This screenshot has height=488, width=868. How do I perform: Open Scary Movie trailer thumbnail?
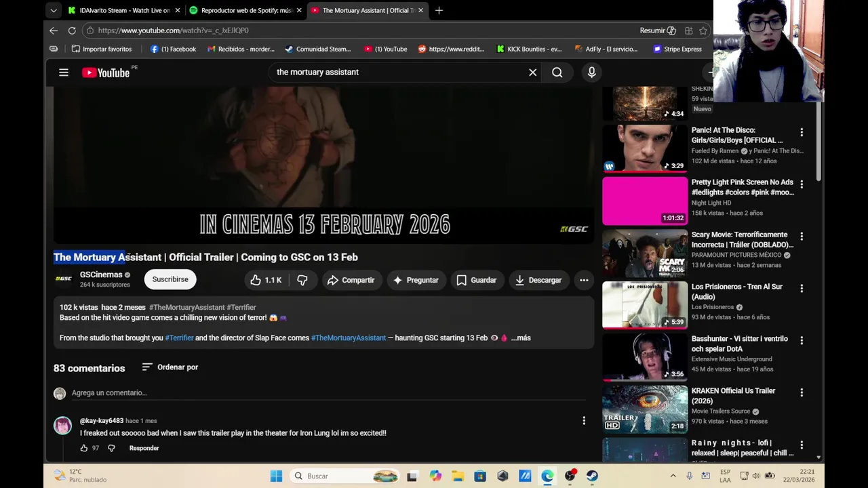(x=645, y=252)
